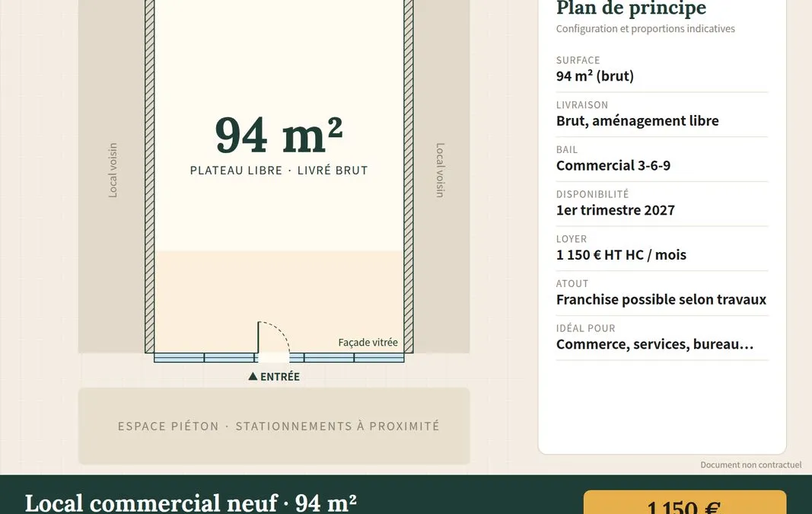Viewport: 812px width, 514px height.
Task: Click the large "94 m²" inside the floor plan
Action: [279, 135]
